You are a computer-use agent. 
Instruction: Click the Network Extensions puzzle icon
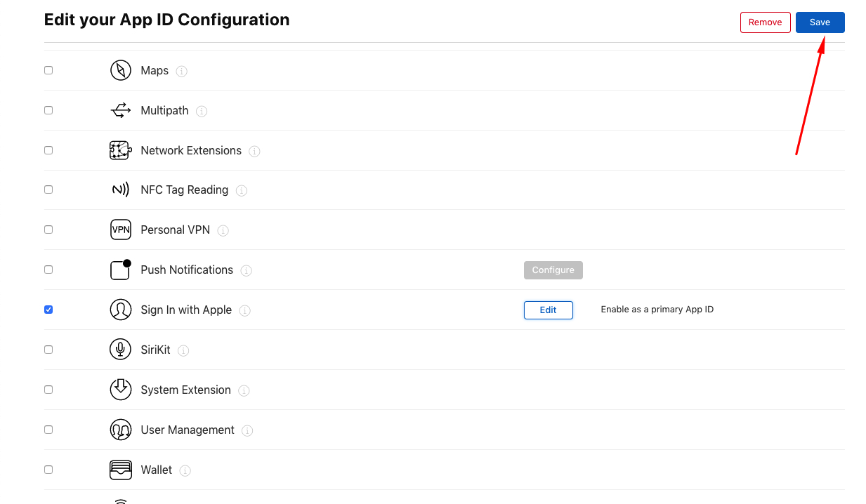121,150
